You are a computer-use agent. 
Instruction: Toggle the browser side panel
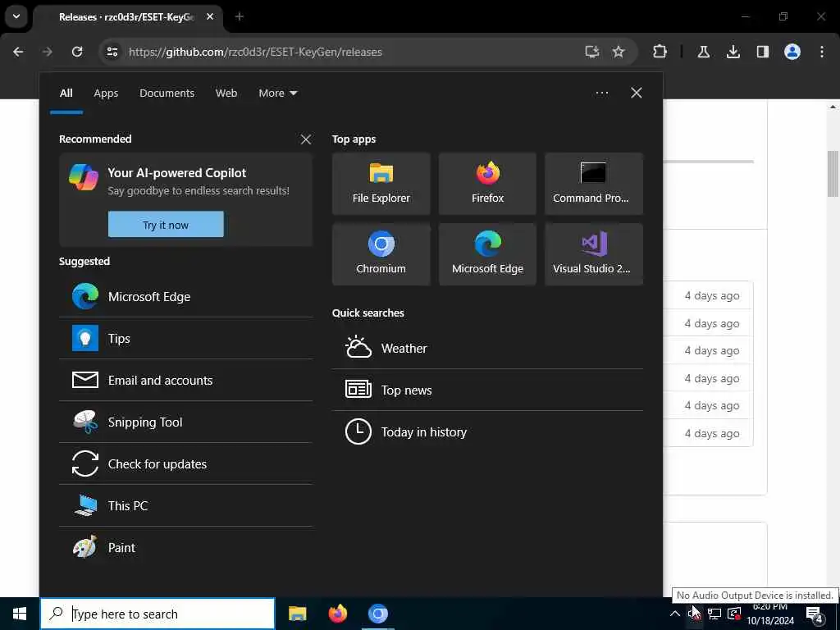pos(762,52)
